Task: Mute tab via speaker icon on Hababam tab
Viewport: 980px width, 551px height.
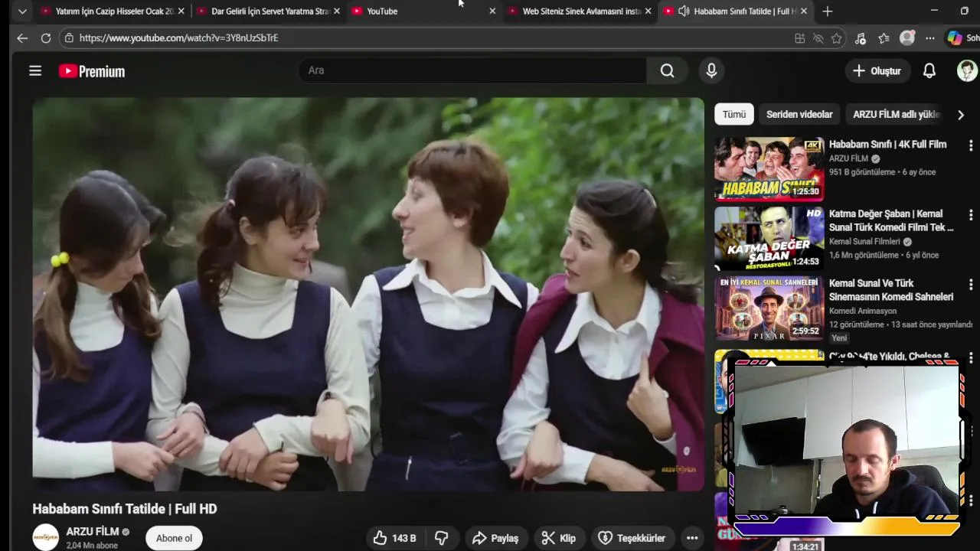Action: click(x=684, y=11)
